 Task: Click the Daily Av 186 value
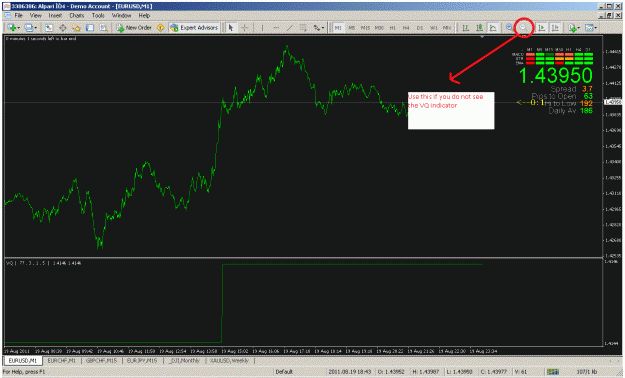click(x=586, y=111)
